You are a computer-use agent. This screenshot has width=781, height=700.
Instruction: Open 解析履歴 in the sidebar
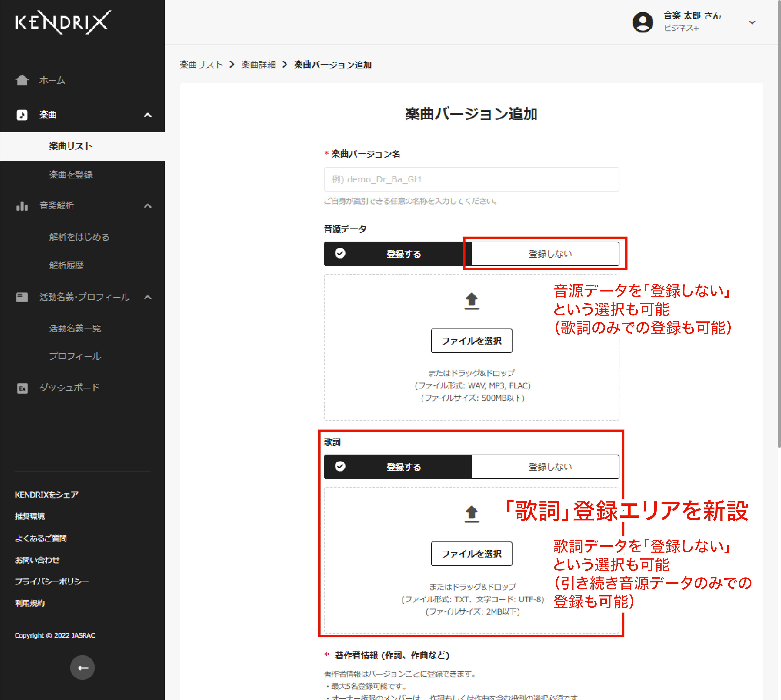(66, 265)
